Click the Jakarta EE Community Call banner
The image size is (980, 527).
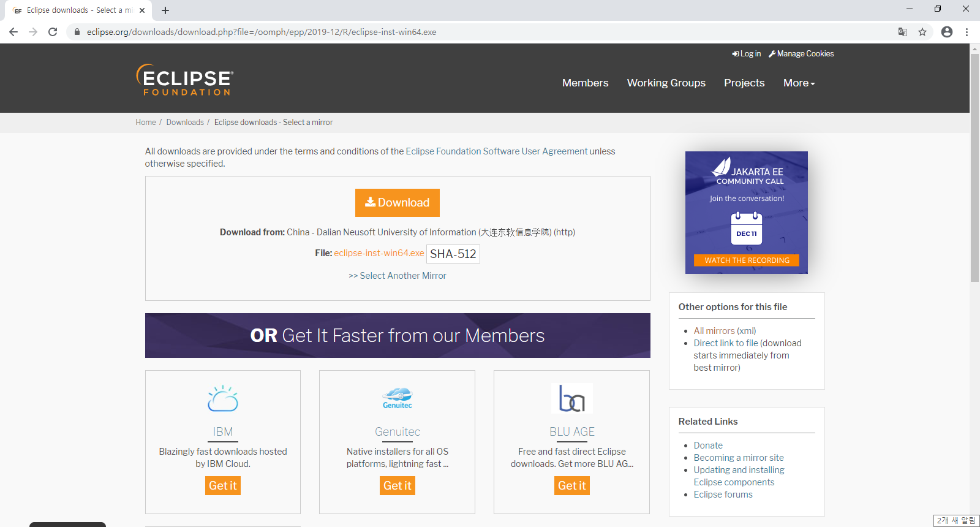pyautogui.click(x=747, y=212)
